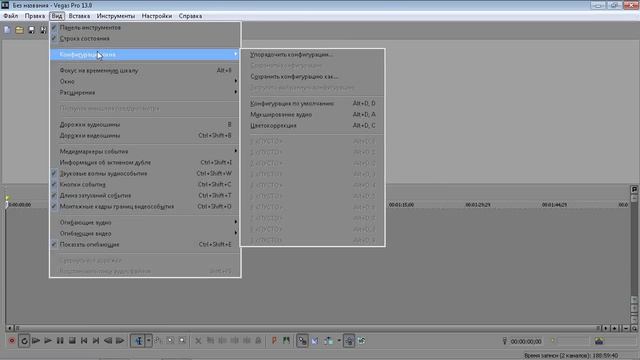Toggle 'Строка состояния' check item

click(144, 38)
